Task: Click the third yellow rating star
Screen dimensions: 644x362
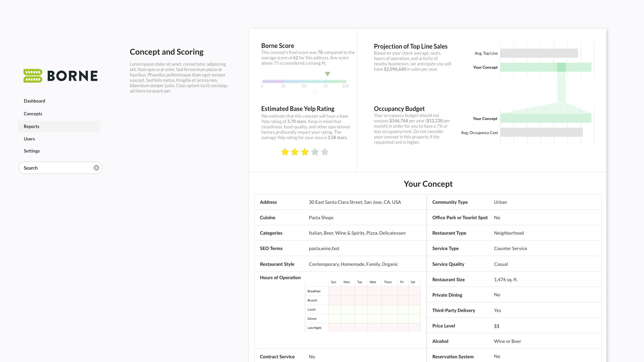Action: (x=305, y=152)
